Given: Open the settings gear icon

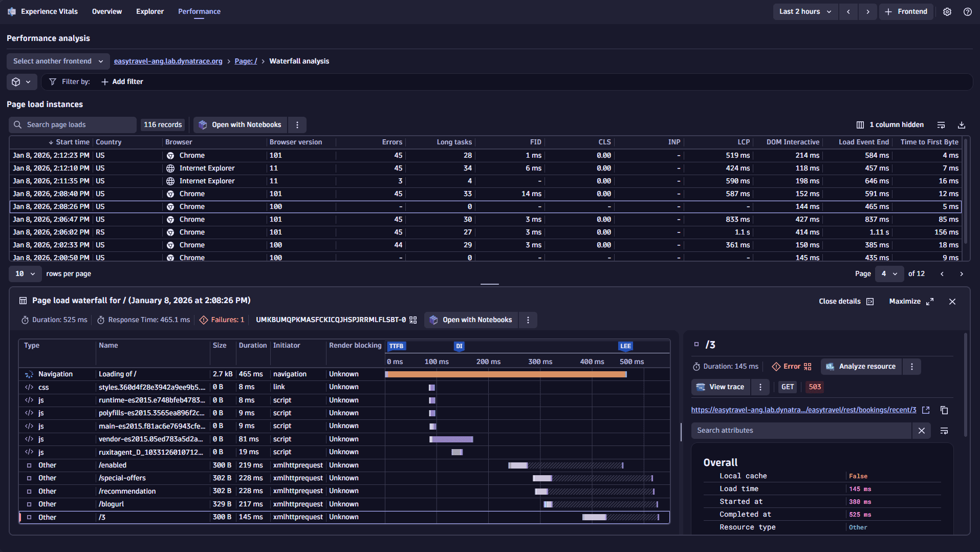Looking at the screenshot, I should tap(947, 12).
